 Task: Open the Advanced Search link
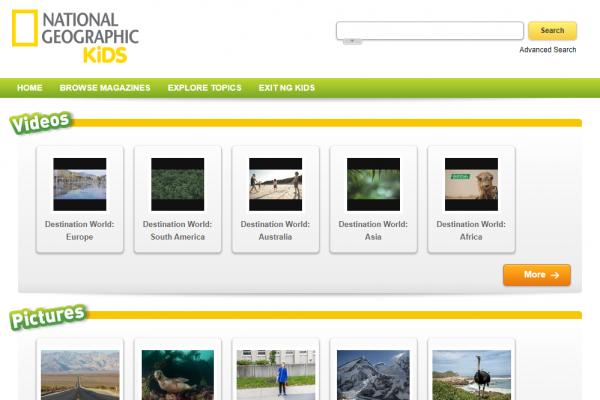point(548,50)
